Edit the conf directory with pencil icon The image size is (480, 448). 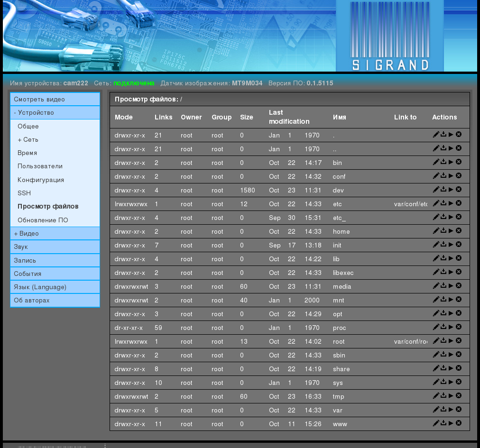(436, 176)
